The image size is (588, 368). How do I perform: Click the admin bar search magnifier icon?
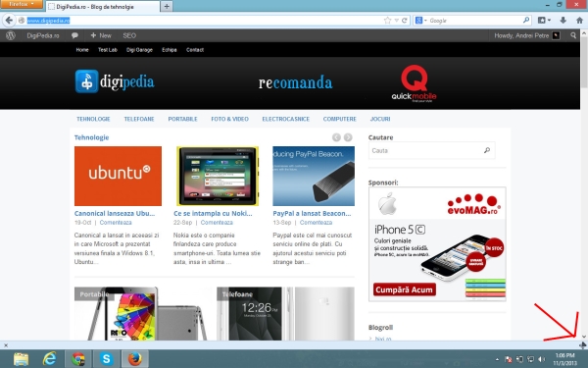[x=573, y=35]
